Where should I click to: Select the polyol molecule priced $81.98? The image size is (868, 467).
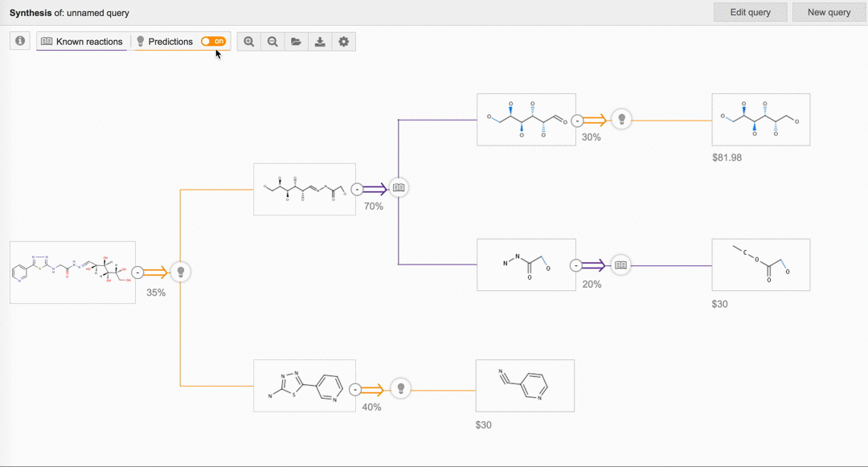click(761, 120)
